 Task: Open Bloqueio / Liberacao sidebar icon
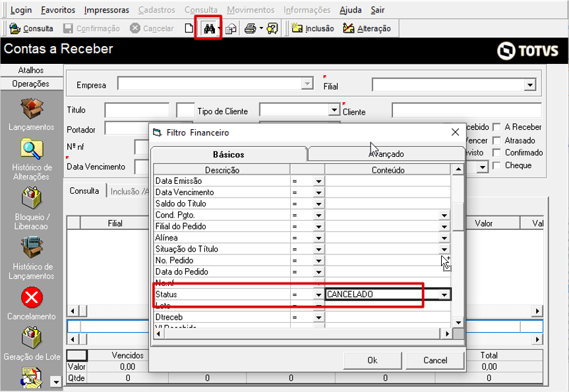pos(32,198)
